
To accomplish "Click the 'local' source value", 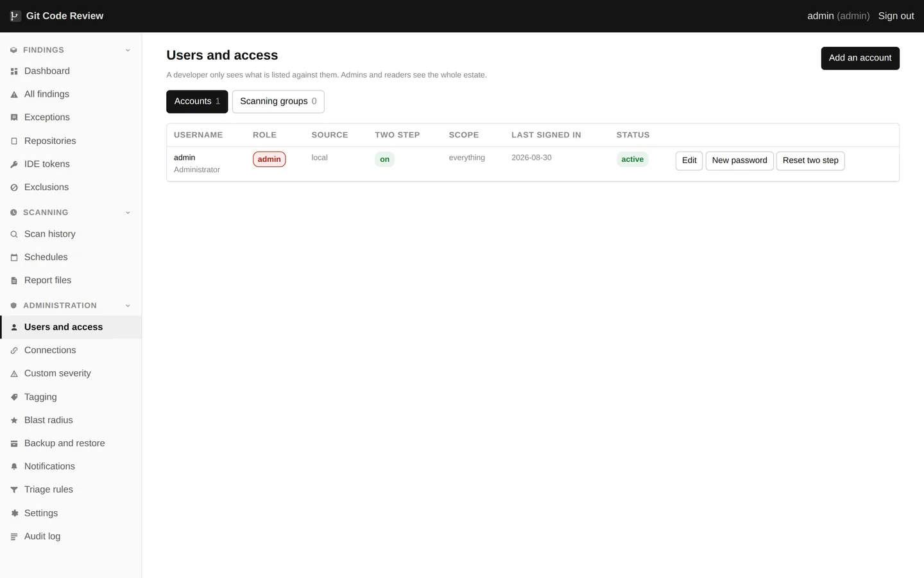I will point(320,157).
